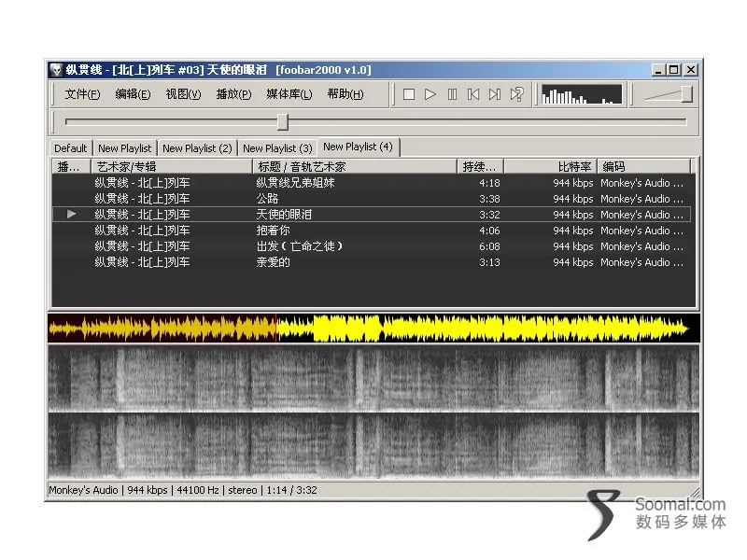This screenshot has height=560, width=747.
Task: Select the playing track 天使的眼泪
Action: pos(372,215)
